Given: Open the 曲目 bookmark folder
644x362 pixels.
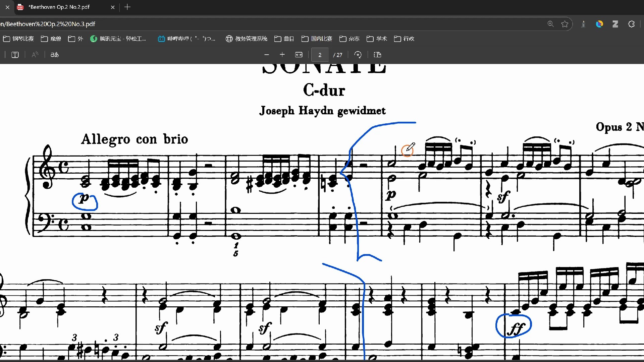Looking at the screenshot, I should tap(284, 39).
